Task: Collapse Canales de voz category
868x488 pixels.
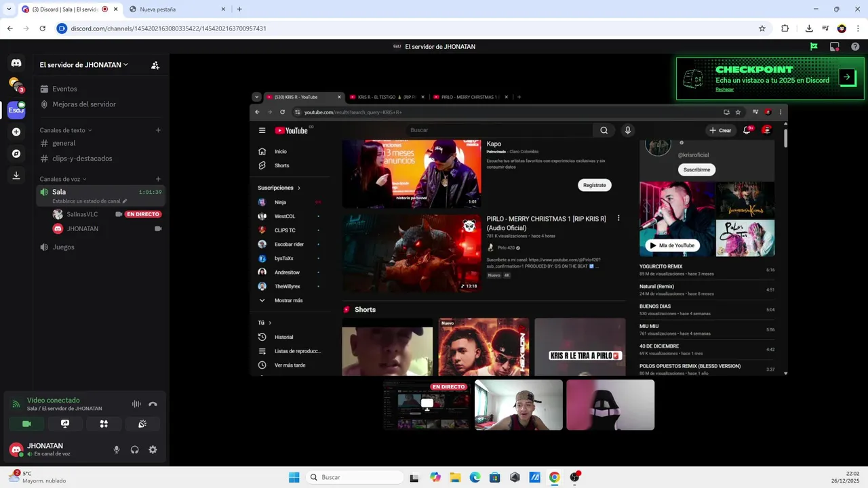Action: tap(63, 179)
